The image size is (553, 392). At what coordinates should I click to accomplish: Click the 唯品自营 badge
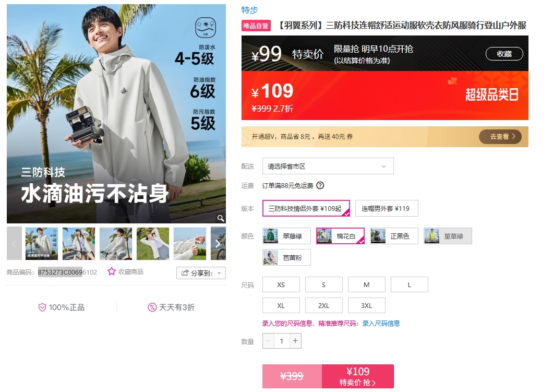[x=256, y=26]
